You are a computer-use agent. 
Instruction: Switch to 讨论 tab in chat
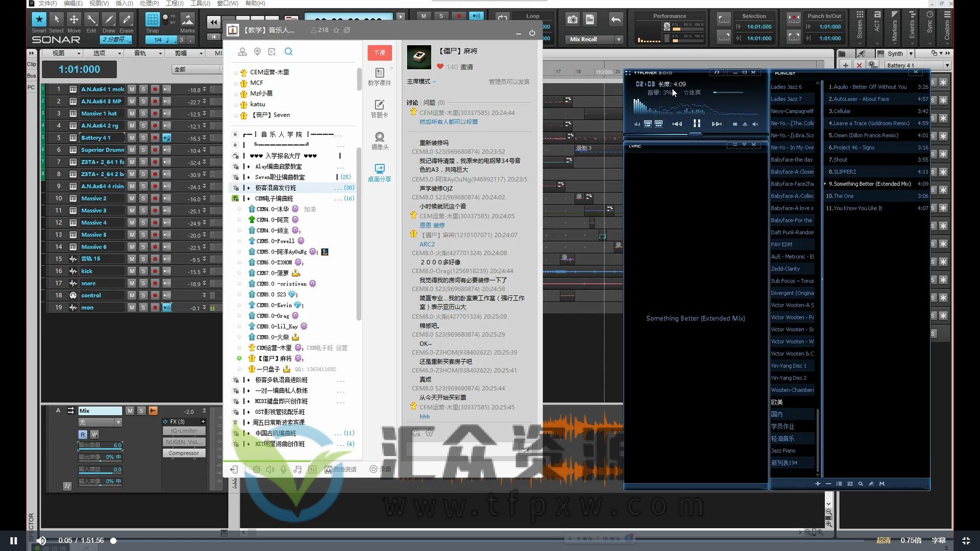tap(412, 103)
